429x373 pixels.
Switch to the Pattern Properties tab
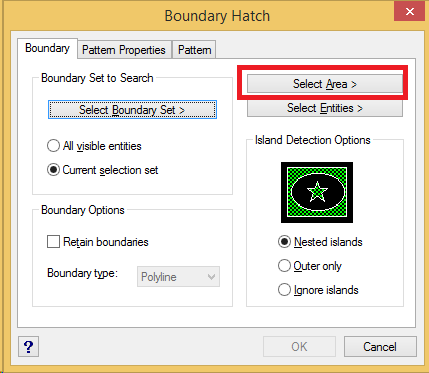pos(124,50)
